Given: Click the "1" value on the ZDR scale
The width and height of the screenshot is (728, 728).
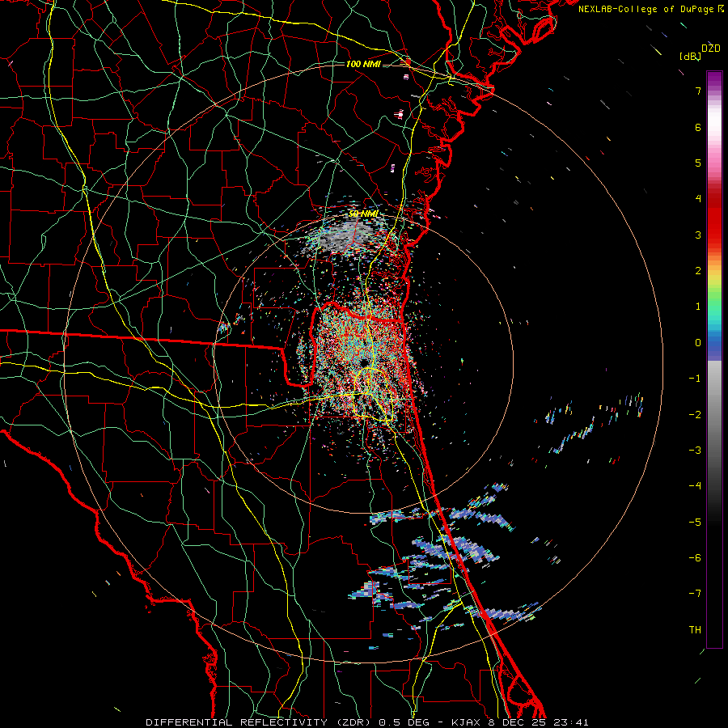Looking at the screenshot, I should (x=698, y=307).
